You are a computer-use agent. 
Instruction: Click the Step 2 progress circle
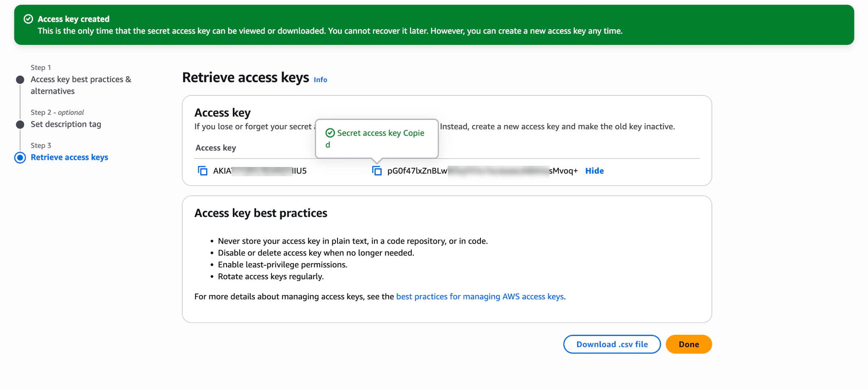[20, 124]
